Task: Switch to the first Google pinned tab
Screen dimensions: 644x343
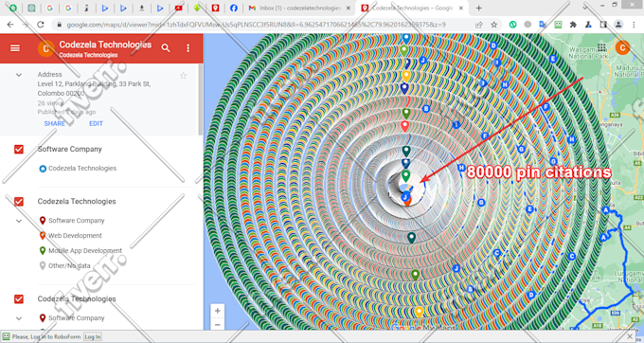Action: click(x=49, y=8)
